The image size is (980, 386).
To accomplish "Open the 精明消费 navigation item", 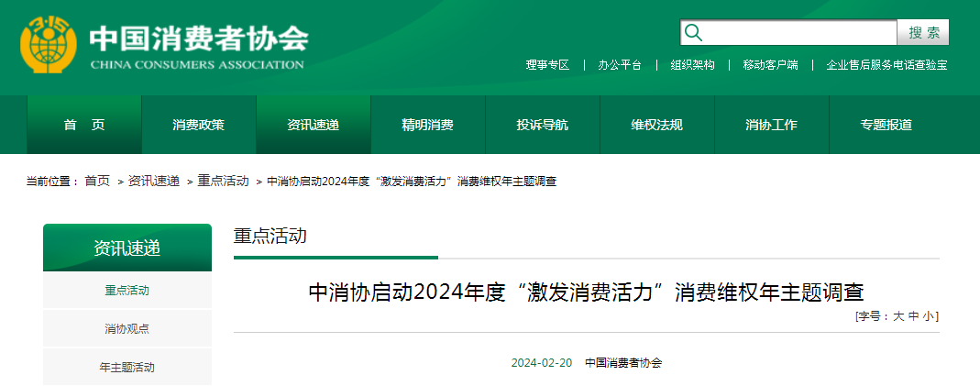I will tap(427, 125).
